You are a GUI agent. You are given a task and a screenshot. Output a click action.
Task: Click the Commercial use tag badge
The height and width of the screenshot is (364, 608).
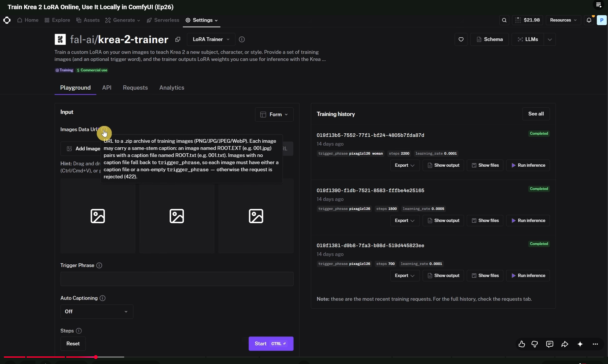point(92,70)
